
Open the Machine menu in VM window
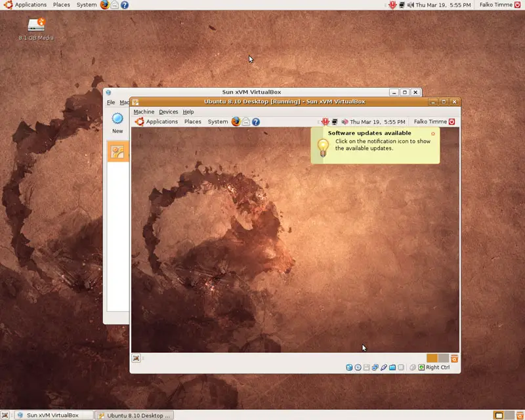click(x=144, y=112)
